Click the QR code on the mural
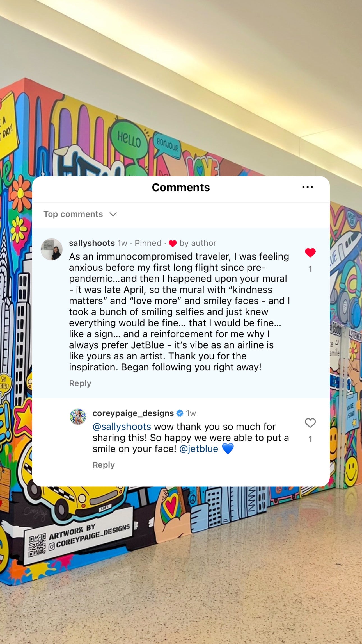Viewport: 362px width, 644px height. (37, 546)
